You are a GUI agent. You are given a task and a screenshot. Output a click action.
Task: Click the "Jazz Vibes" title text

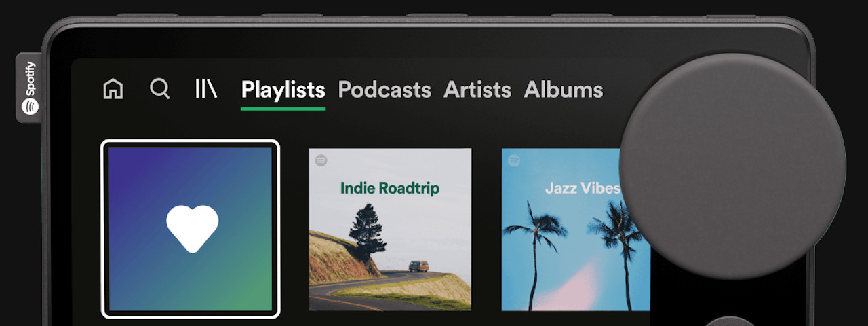(583, 188)
